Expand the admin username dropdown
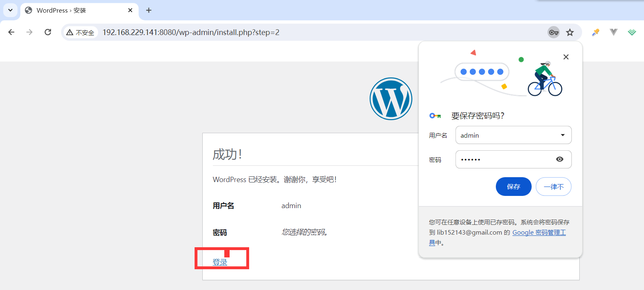644x290 pixels. click(563, 135)
